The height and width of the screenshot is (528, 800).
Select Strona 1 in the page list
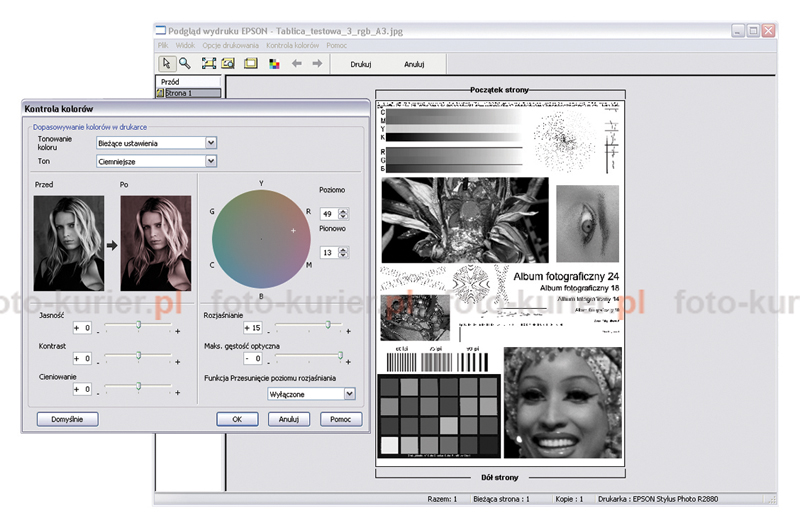click(x=177, y=93)
